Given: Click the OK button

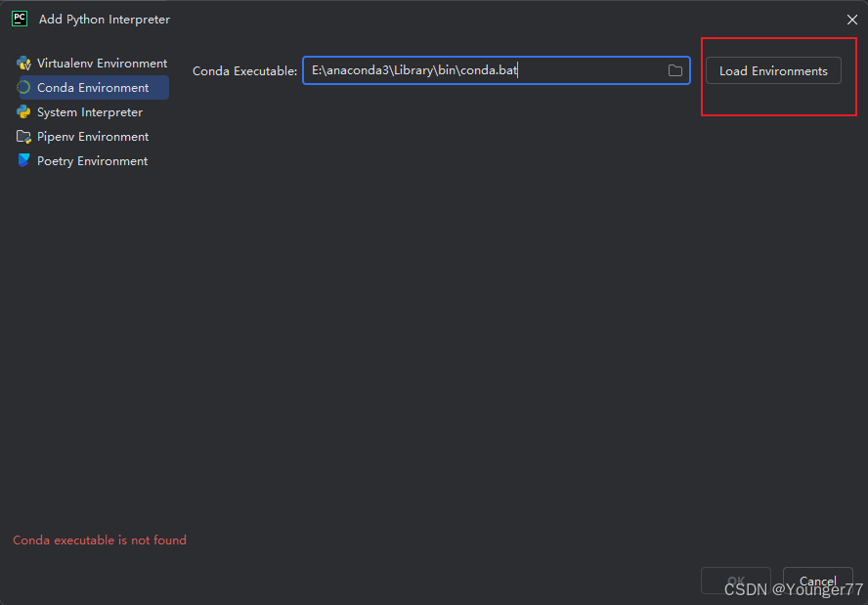Looking at the screenshot, I should coord(735,581).
